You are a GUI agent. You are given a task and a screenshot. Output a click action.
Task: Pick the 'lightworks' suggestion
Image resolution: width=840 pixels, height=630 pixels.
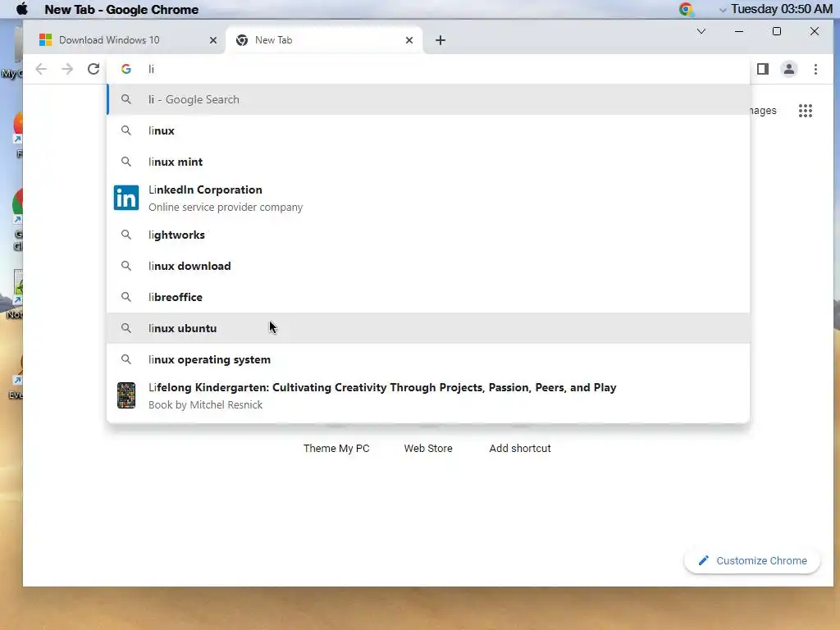[428, 235]
